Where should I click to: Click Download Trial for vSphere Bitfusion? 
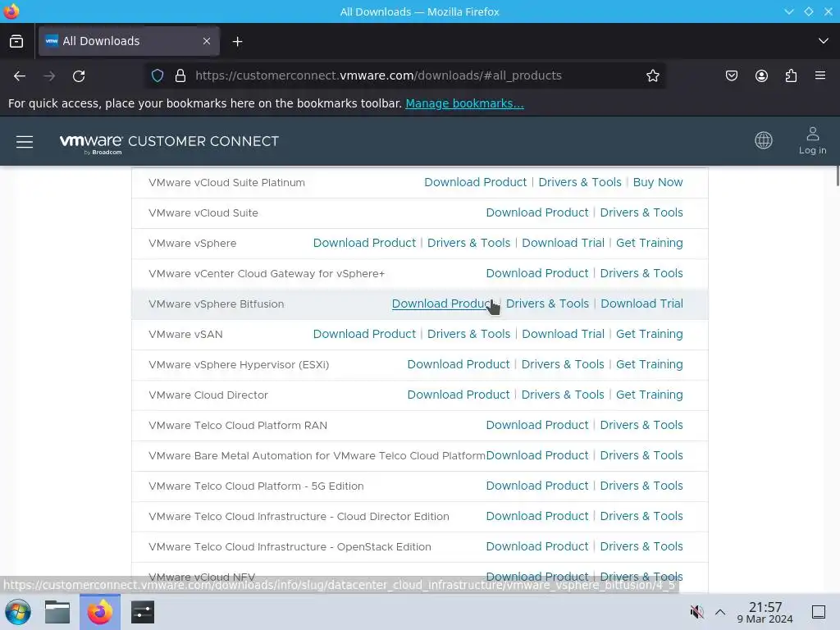tap(641, 304)
